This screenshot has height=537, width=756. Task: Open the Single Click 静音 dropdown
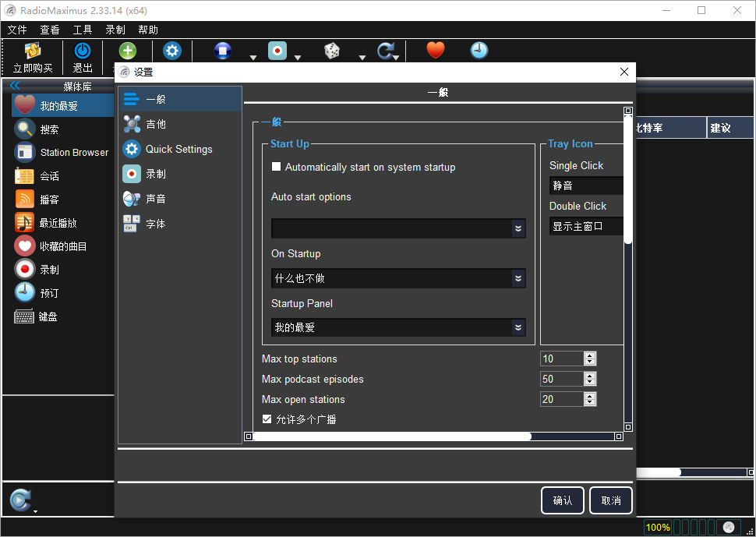(586, 185)
